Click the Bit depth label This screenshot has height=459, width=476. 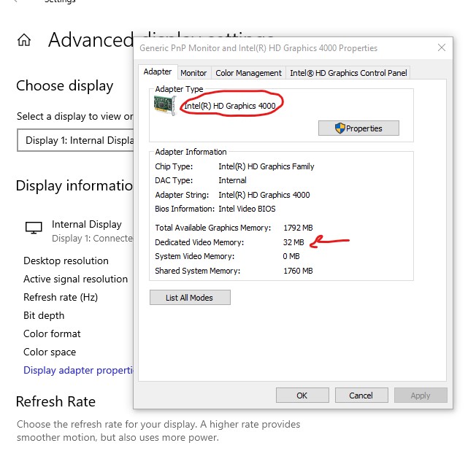44,315
